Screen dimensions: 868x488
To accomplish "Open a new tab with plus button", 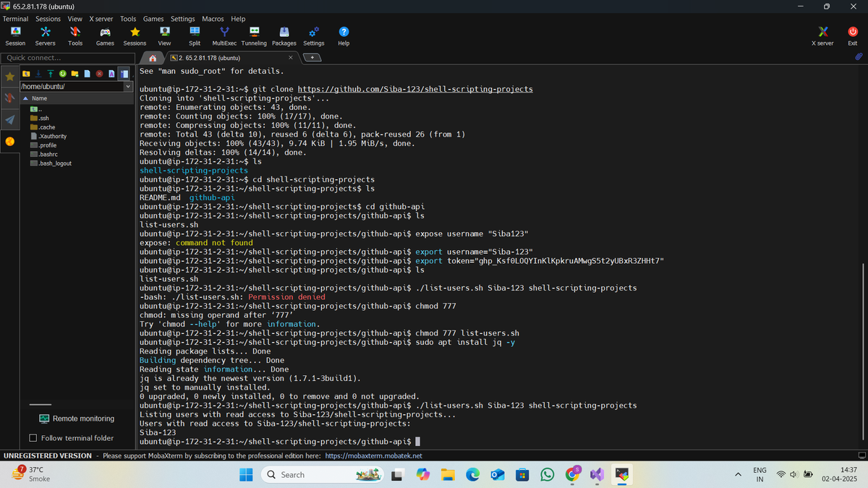I will 311,58.
